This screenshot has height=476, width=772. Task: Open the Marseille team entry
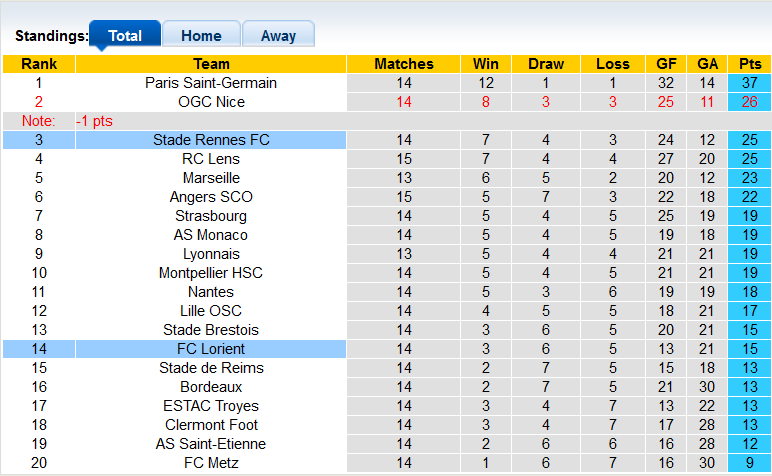(211, 178)
